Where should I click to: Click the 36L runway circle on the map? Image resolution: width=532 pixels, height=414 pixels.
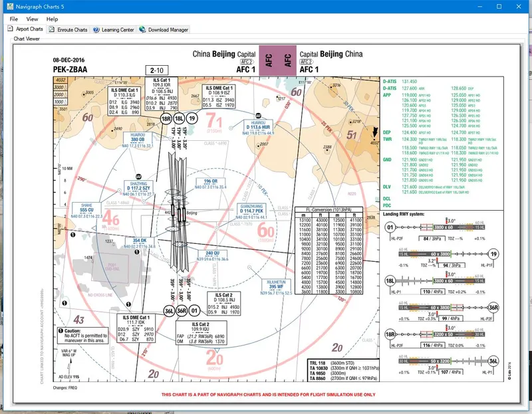pos(169,311)
